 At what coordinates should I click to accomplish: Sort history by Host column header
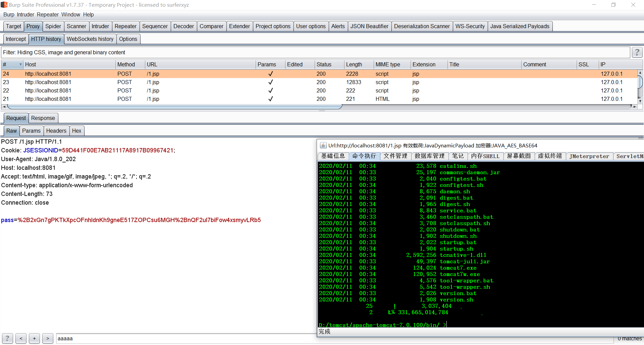coord(69,64)
